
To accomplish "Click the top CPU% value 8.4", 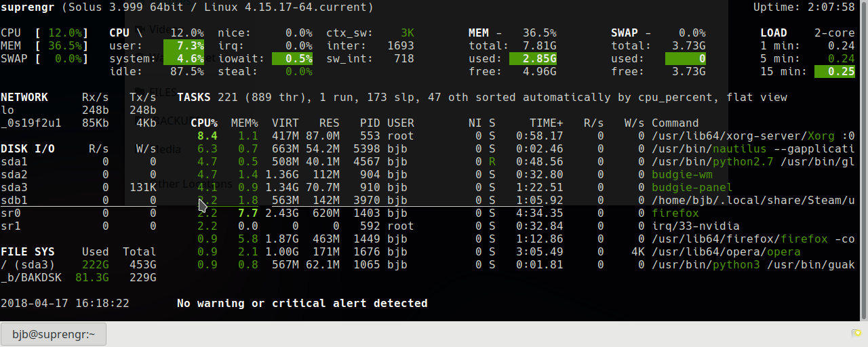I will pyautogui.click(x=208, y=136).
